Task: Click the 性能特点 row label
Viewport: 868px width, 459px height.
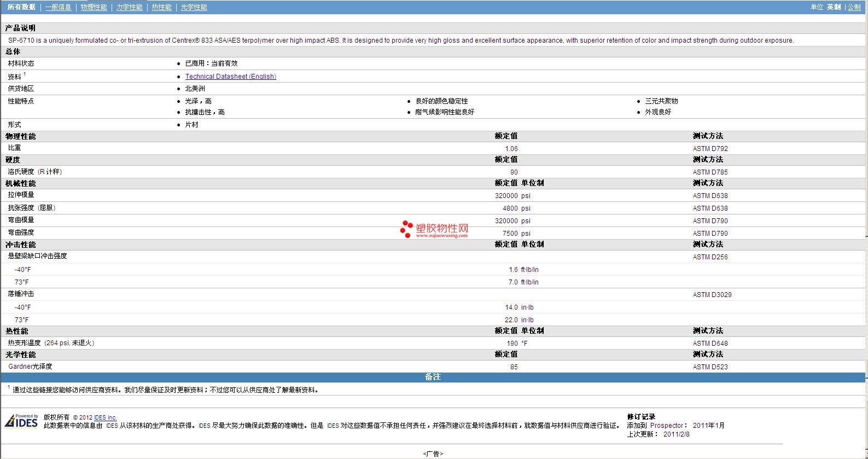Action: 21,101
